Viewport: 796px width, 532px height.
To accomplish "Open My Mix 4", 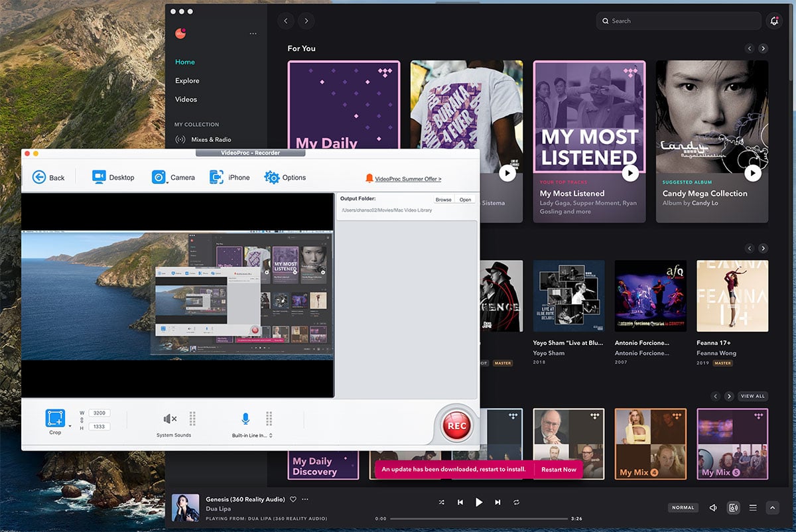I will [x=651, y=444].
